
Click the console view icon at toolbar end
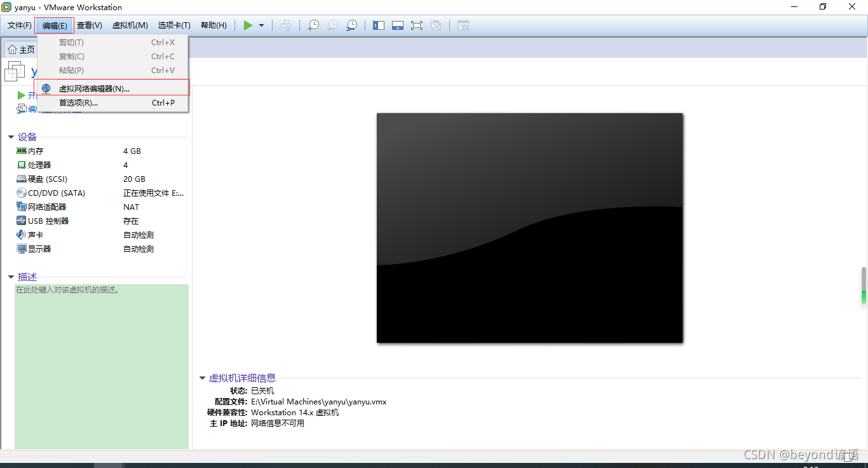[463, 25]
